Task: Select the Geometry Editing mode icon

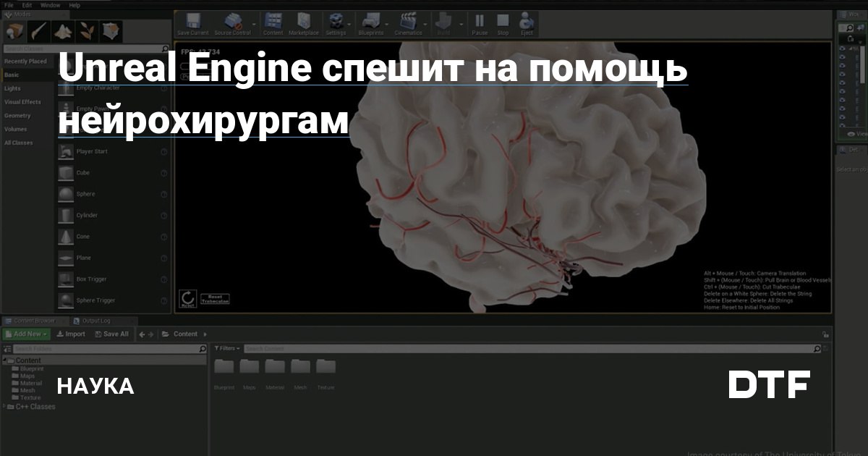Action: click(111, 31)
